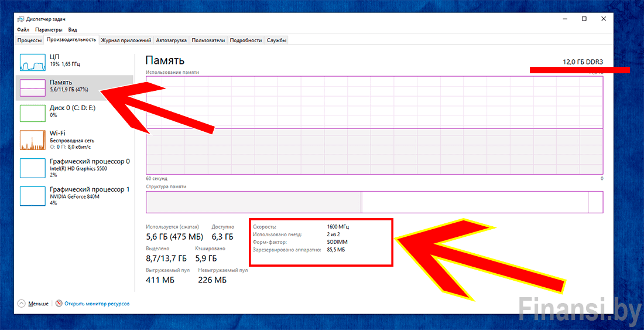The image size is (644, 330).
Task: Collapse view with Меньше arrow icon
Action: (x=22, y=303)
